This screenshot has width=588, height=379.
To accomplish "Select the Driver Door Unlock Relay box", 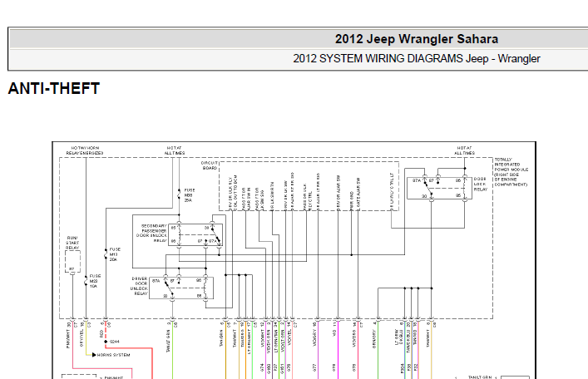I will (x=181, y=288).
